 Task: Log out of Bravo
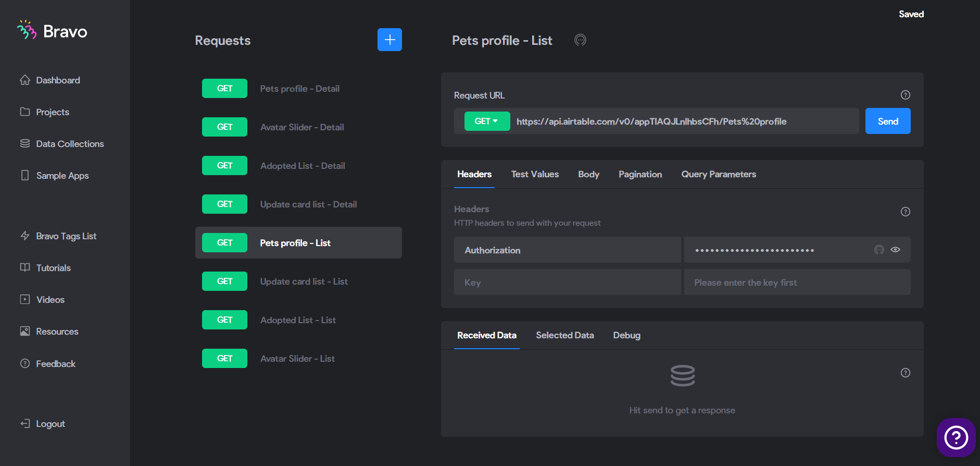(x=50, y=423)
